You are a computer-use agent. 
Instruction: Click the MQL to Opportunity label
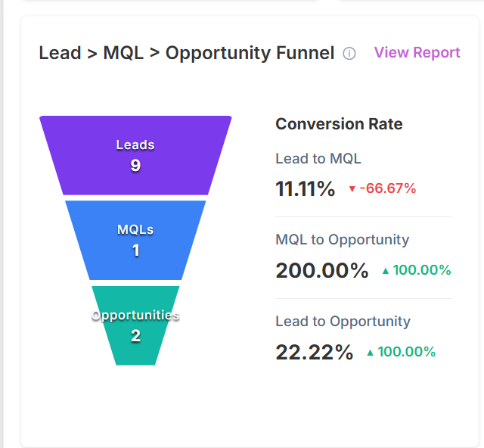pyautogui.click(x=342, y=240)
